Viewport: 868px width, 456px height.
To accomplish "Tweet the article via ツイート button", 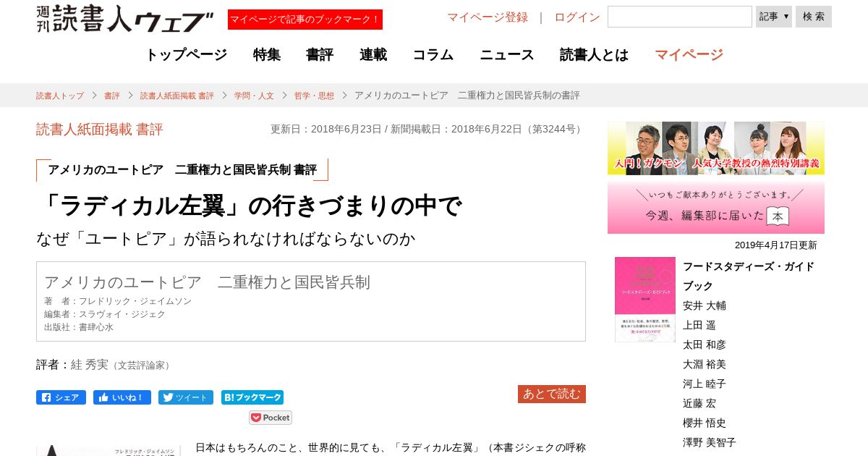I will point(186,397).
